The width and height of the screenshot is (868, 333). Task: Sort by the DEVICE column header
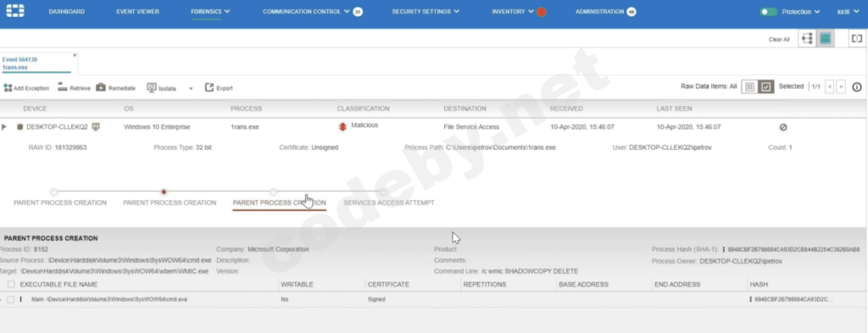click(x=35, y=108)
